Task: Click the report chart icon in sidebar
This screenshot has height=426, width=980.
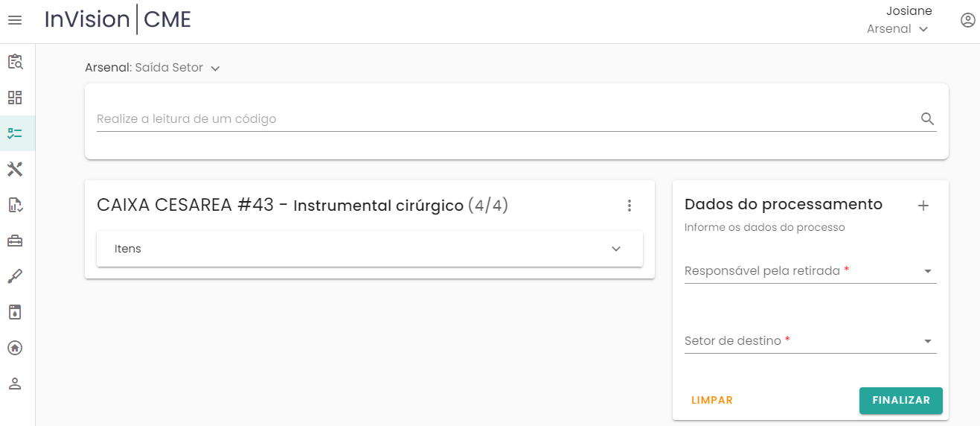Action: pyautogui.click(x=15, y=205)
